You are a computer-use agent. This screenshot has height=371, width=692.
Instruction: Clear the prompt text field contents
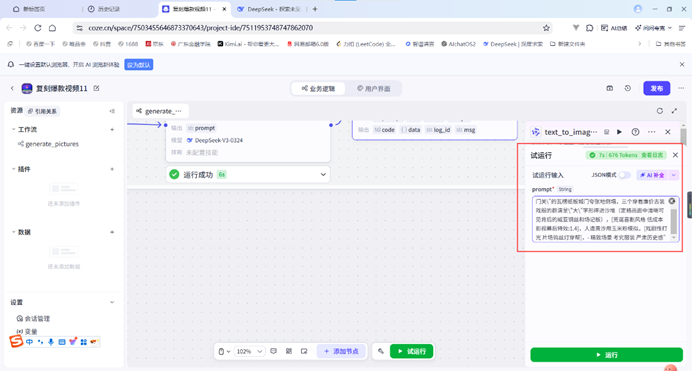(x=672, y=201)
